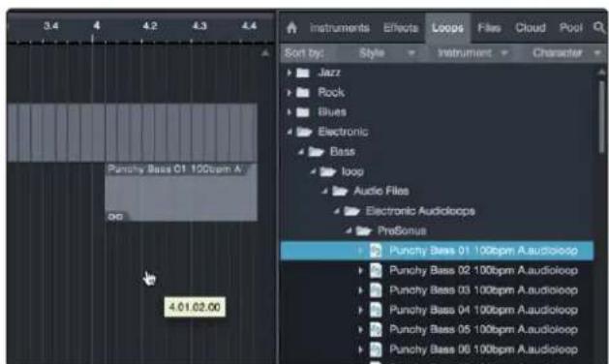Go to the browser Home icon
The image size is (609, 364).
pyautogui.click(x=291, y=27)
